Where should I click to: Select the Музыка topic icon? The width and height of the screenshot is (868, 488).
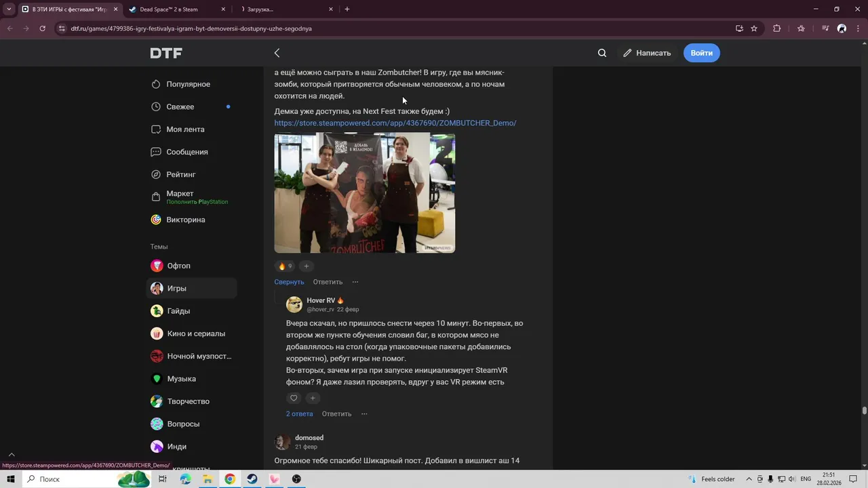pos(157,379)
